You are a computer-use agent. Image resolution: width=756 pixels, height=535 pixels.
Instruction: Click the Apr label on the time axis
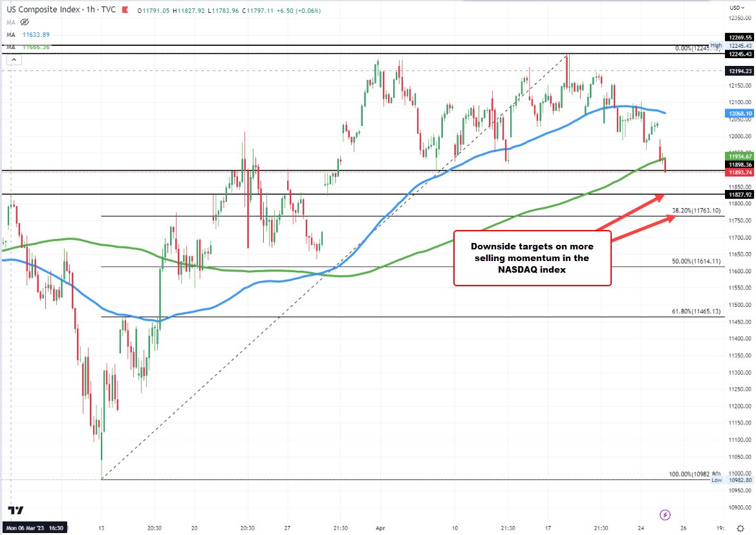coord(380,528)
